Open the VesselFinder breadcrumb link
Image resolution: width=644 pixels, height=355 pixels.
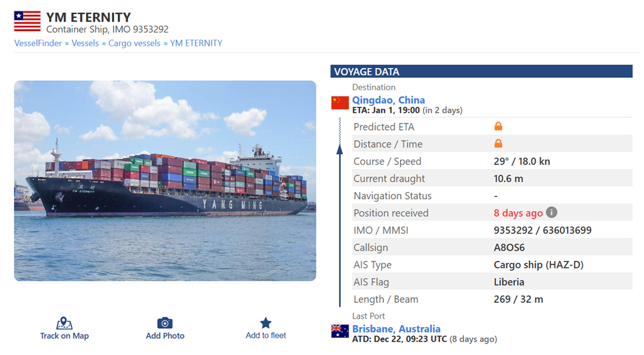click(x=38, y=43)
